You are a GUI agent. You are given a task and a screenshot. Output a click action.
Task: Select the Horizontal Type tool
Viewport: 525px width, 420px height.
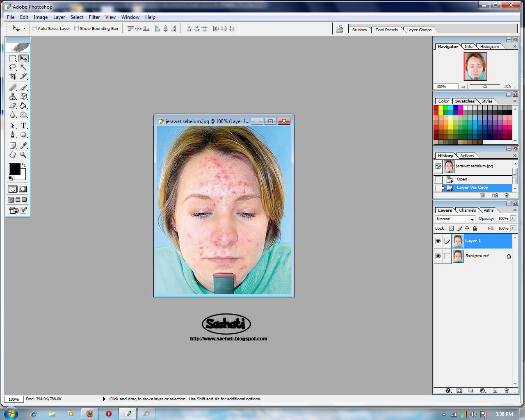pyautogui.click(x=23, y=126)
